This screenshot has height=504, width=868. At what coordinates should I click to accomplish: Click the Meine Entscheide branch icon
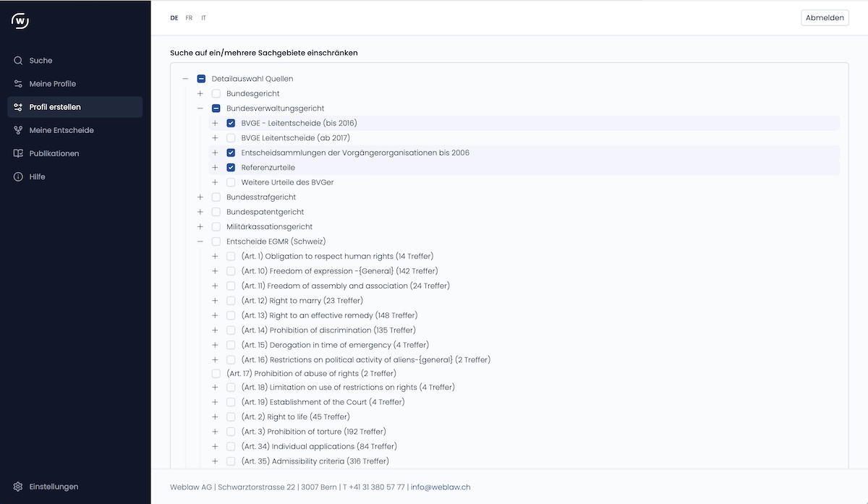[x=18, y=130]
